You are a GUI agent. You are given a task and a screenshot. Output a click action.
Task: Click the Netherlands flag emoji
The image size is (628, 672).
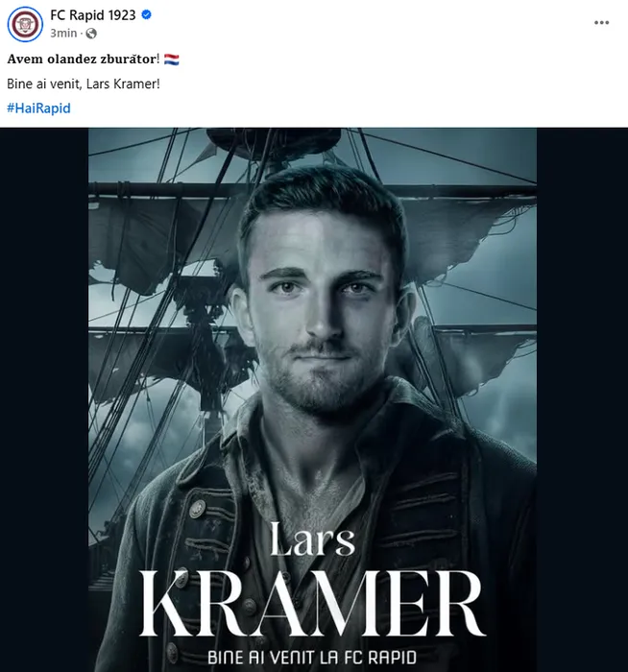[172, 60]
